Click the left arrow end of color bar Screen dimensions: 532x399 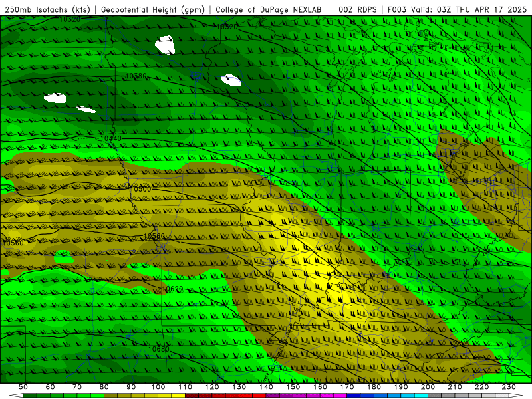point(16,395)
